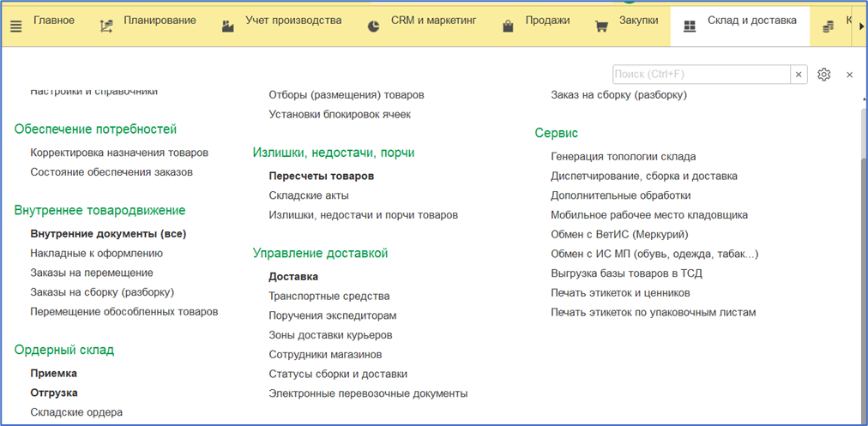Open the Транспортные средства link
This screenshot has height=426, width=868.
pos(329,296)
